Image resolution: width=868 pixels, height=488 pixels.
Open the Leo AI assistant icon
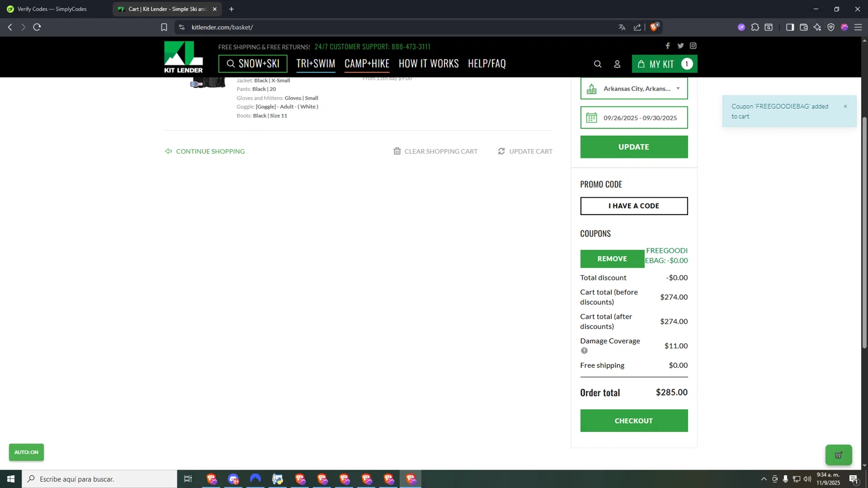pos(817,27)
